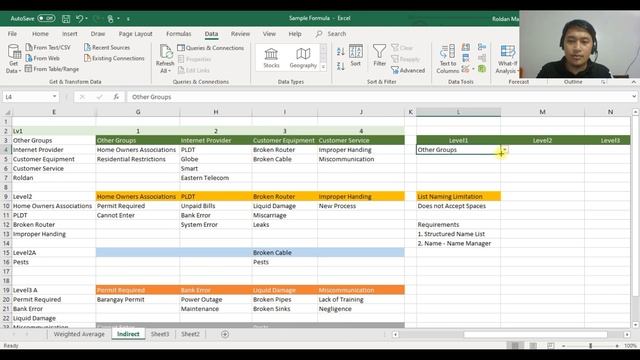Viewport: 640px width, 360px height.
Task: Select column header G
Action: tap(138, 112)
